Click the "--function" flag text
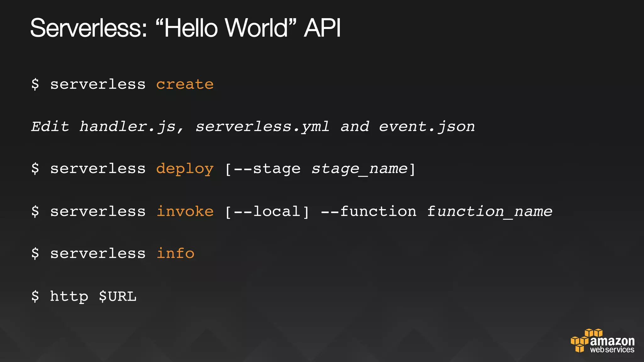The image size is (644, 362). 369,211
